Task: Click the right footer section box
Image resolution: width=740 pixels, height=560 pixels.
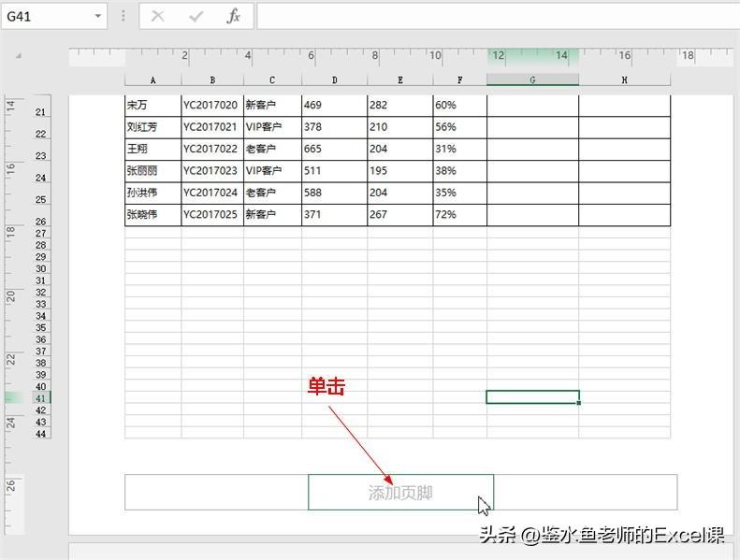Action: point(586,492)
